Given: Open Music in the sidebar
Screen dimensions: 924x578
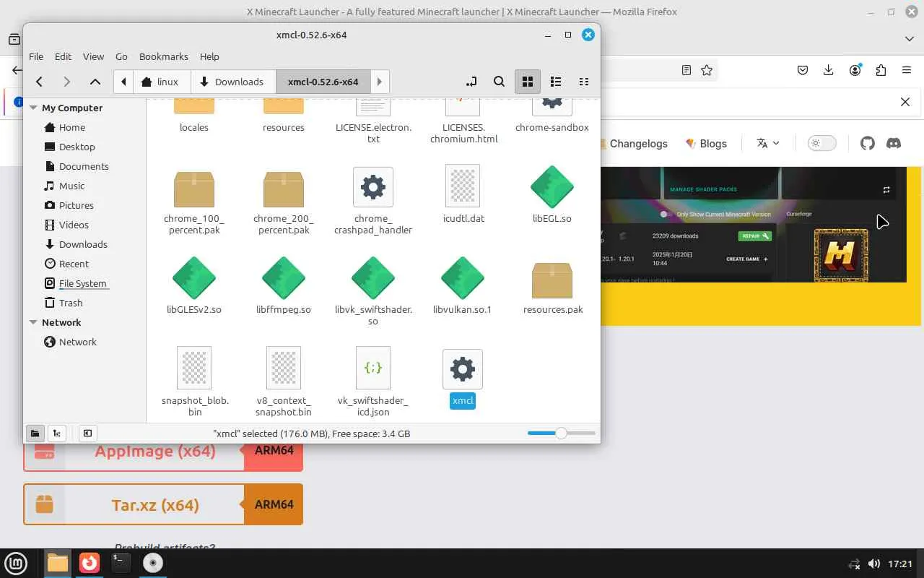Looking at the screenshot, I should pyautogui.click(x=71, y=186).
